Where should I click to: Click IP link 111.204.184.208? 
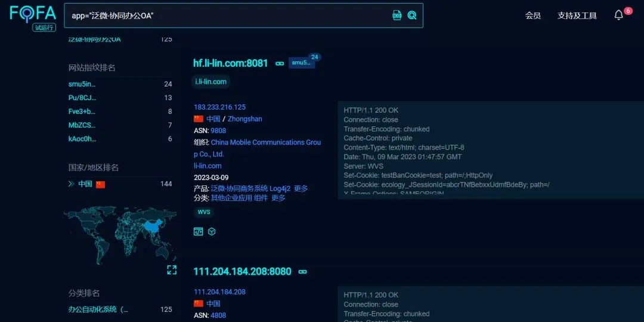coord(219,292)
